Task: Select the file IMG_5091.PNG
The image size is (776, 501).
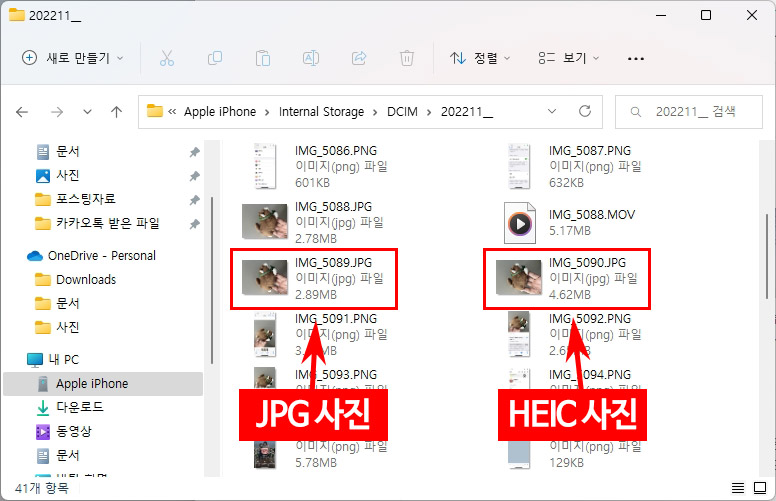Action: point(336,318)
